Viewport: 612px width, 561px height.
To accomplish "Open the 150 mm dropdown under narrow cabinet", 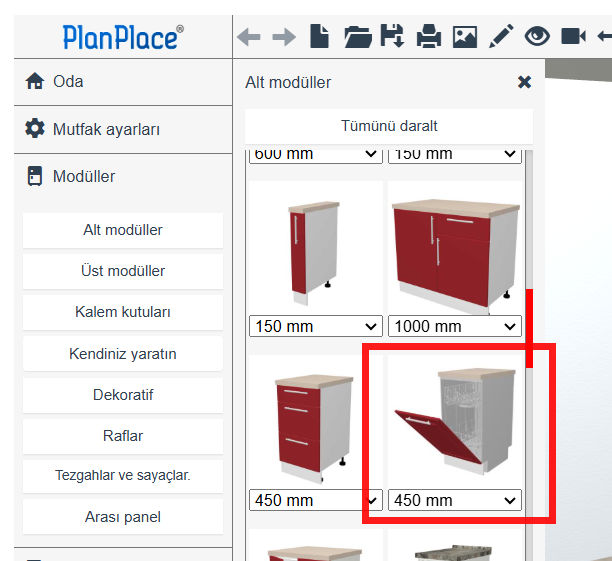I will [x=315, y=326].
